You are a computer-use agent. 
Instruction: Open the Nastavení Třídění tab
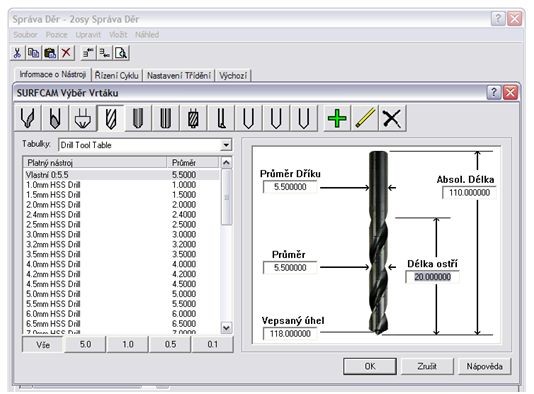click(179, 75)
